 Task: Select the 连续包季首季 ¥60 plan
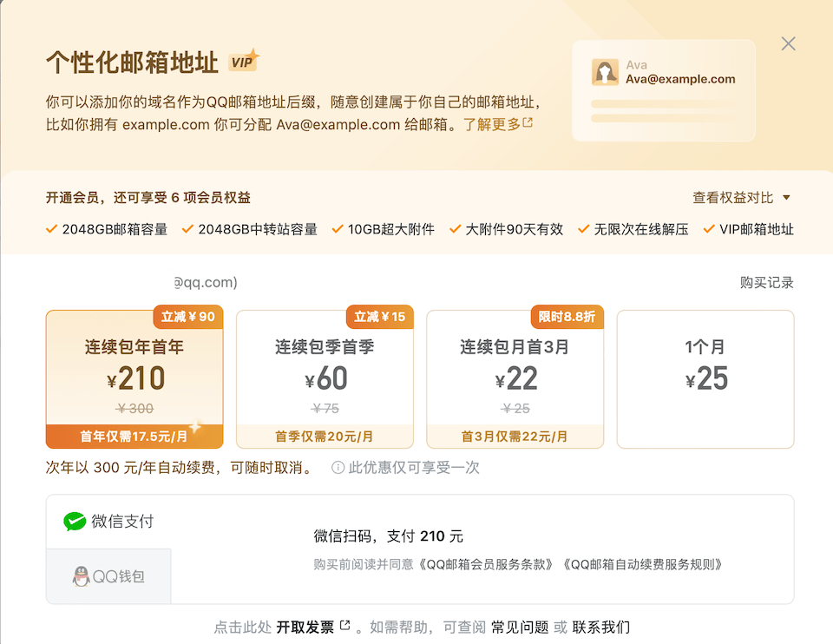[x=325, y=379]
